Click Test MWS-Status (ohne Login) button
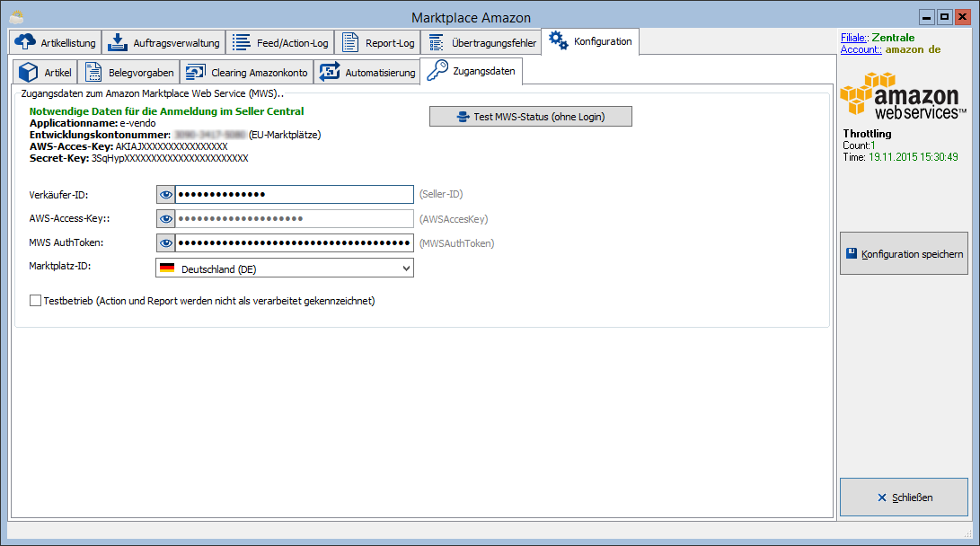The image size is (980, 546). tap(531, 116)
